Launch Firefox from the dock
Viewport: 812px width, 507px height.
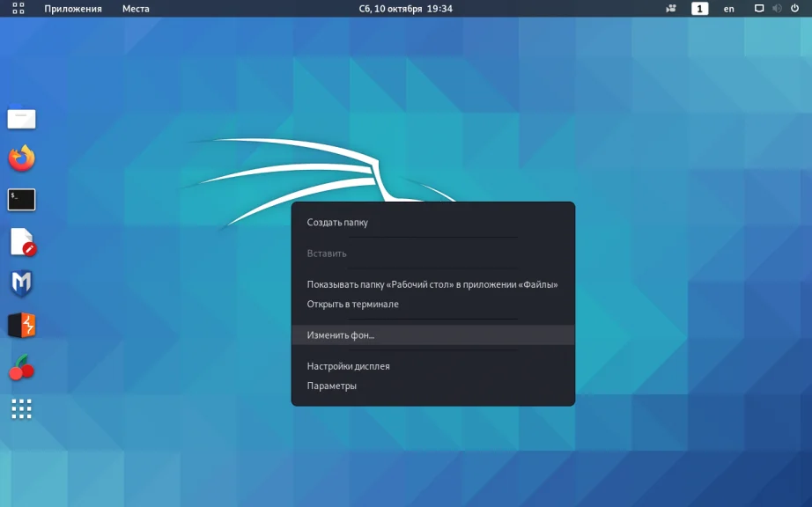tap(21, 158)
